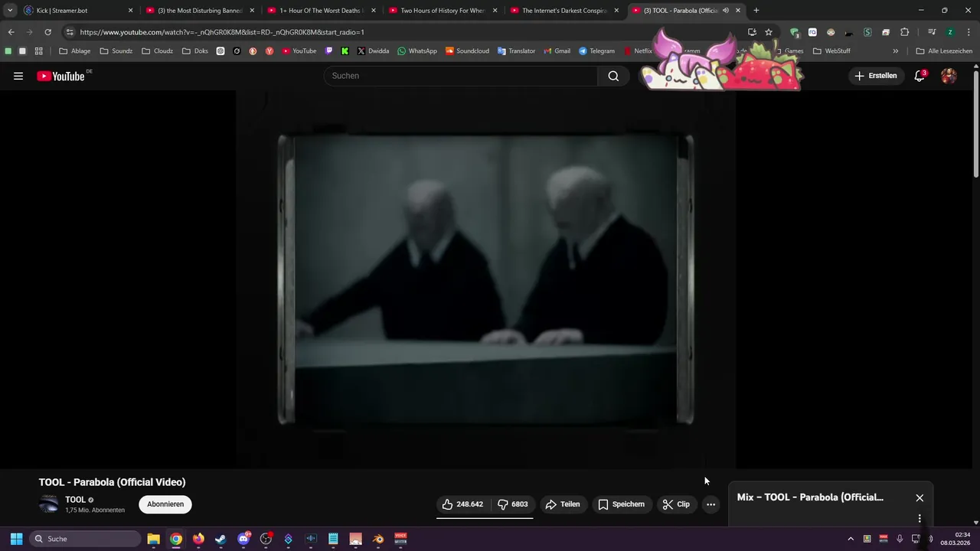Open the TOOL channel avatar
Screen dimensions: 980x551
click(49, 504)
